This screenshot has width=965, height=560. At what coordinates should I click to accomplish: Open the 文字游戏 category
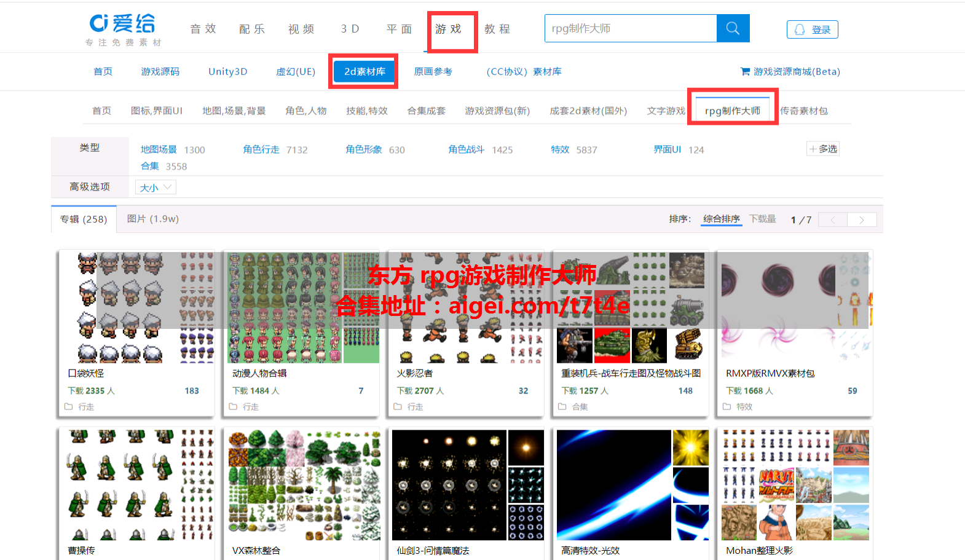[666, 111]
